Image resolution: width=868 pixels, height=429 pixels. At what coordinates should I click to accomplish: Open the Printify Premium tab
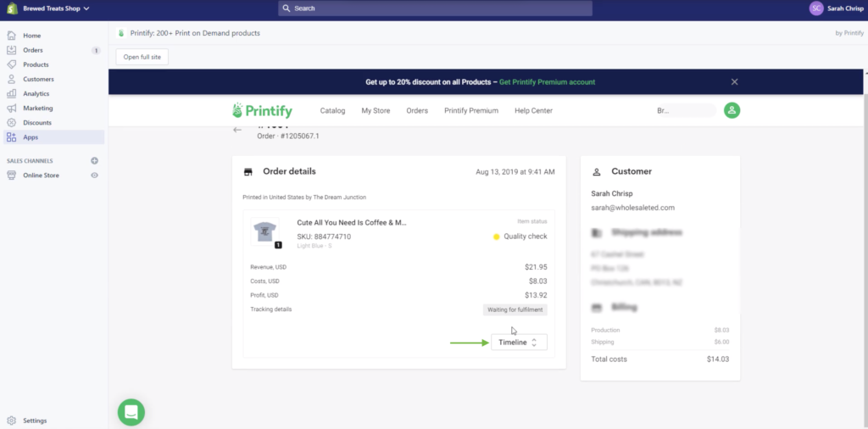coord(471,111)
